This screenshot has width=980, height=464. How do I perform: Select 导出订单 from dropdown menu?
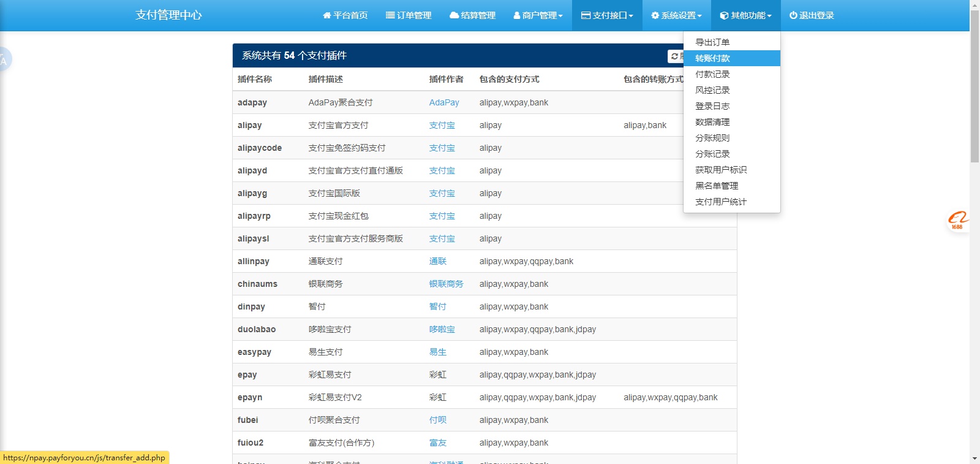coord(732,42)
